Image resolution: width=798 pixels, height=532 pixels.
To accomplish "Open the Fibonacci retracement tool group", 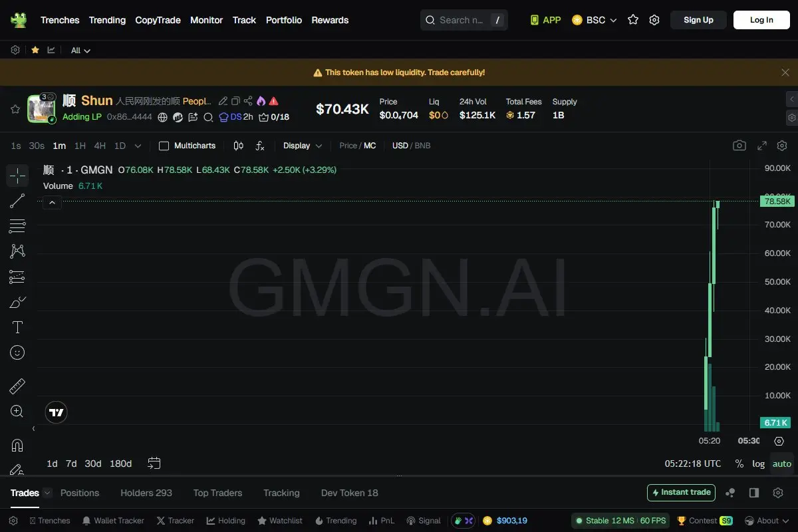I will pyautogui.click(x=17, y=226).
